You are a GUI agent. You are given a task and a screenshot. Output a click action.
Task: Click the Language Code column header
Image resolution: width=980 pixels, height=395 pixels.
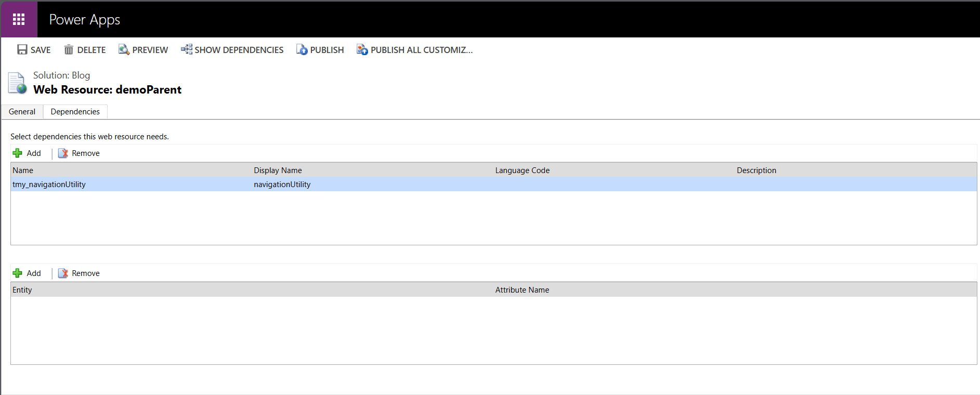[x=522, y=170]
